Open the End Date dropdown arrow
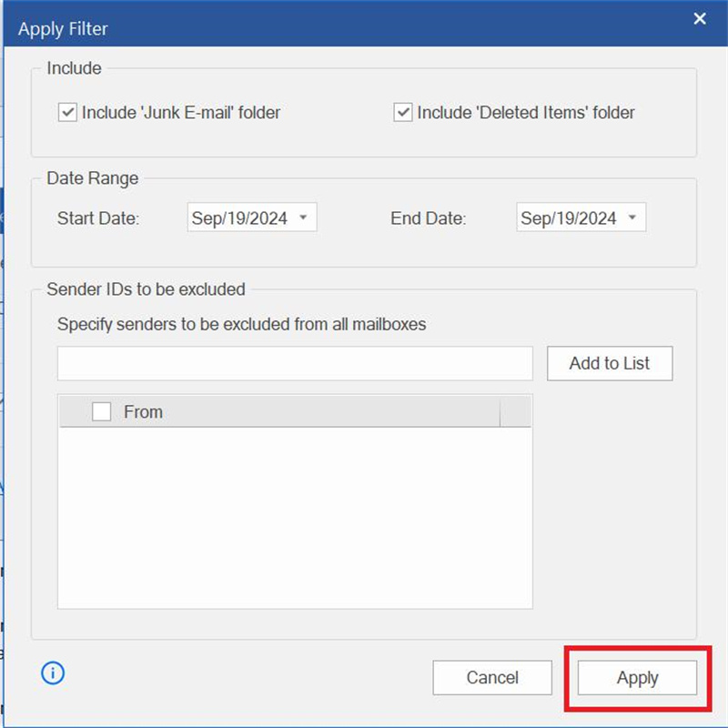 pyautogui.click(x=632, y=217)
